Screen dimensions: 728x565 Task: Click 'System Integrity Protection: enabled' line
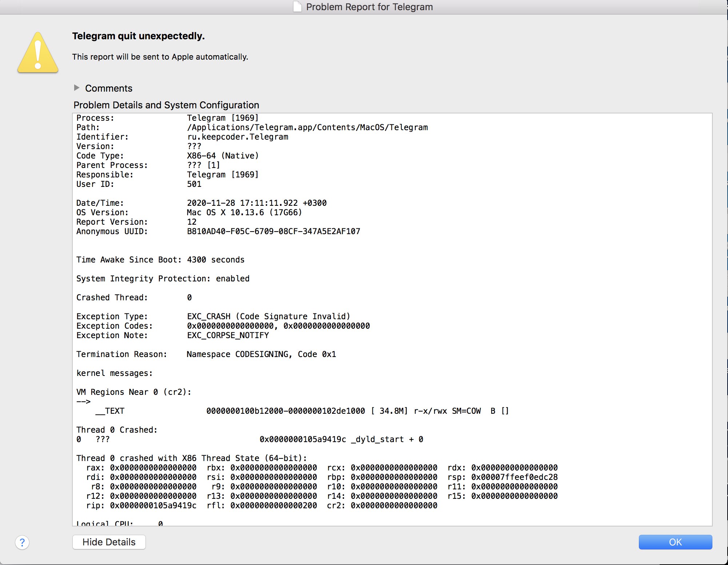click(163, 279)
